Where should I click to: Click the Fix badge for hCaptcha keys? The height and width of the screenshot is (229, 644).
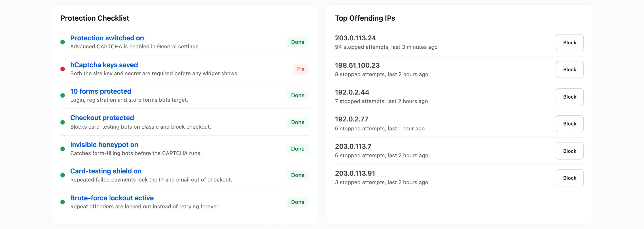click(301, 69)
